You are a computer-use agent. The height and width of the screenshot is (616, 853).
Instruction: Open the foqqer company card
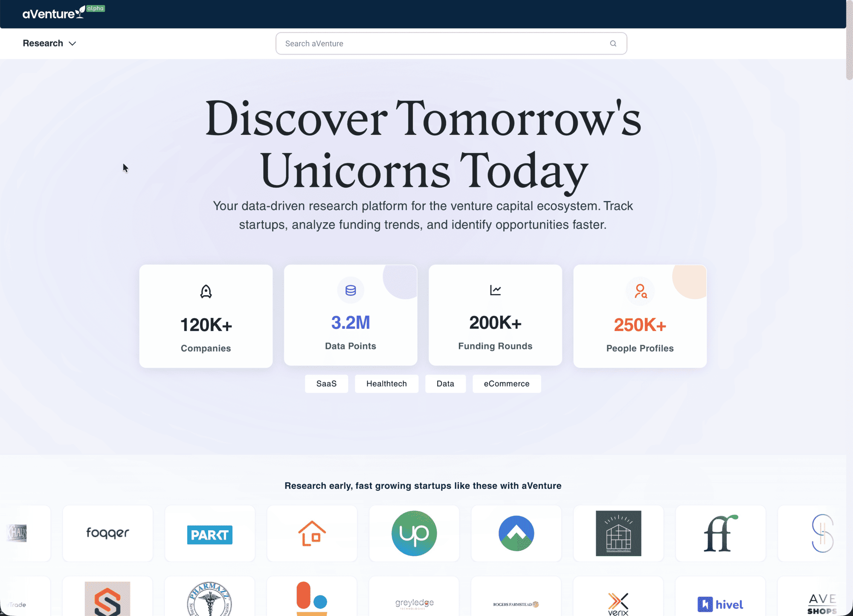[107, 533]
